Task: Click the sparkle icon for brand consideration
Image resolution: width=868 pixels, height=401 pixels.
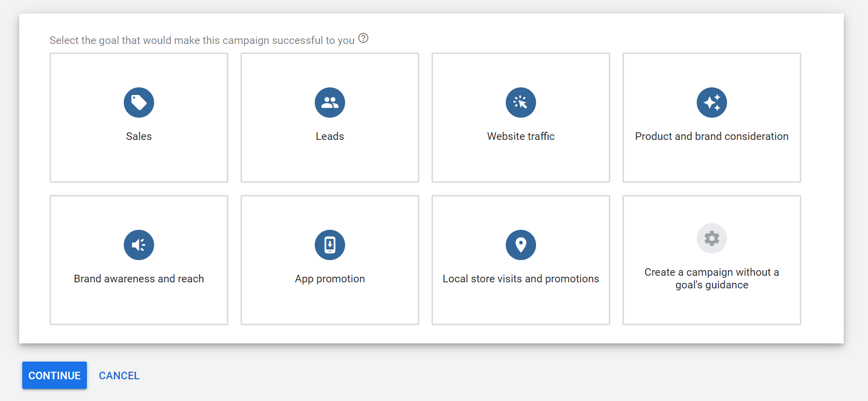Action: point(712,103)
